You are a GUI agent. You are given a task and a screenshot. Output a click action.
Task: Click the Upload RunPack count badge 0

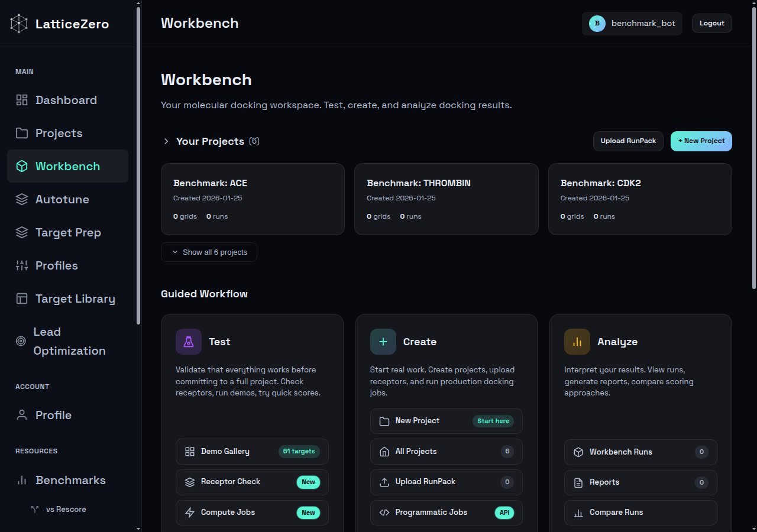click(507, 482)
